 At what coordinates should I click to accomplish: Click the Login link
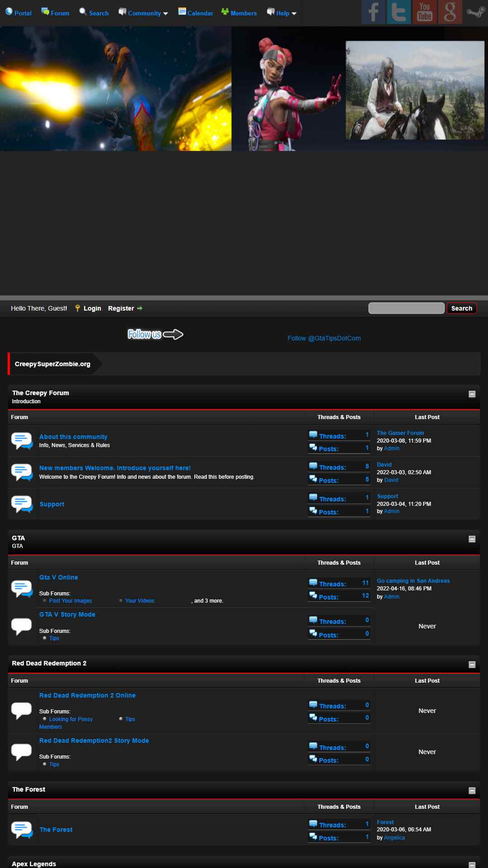pos(92,308)
